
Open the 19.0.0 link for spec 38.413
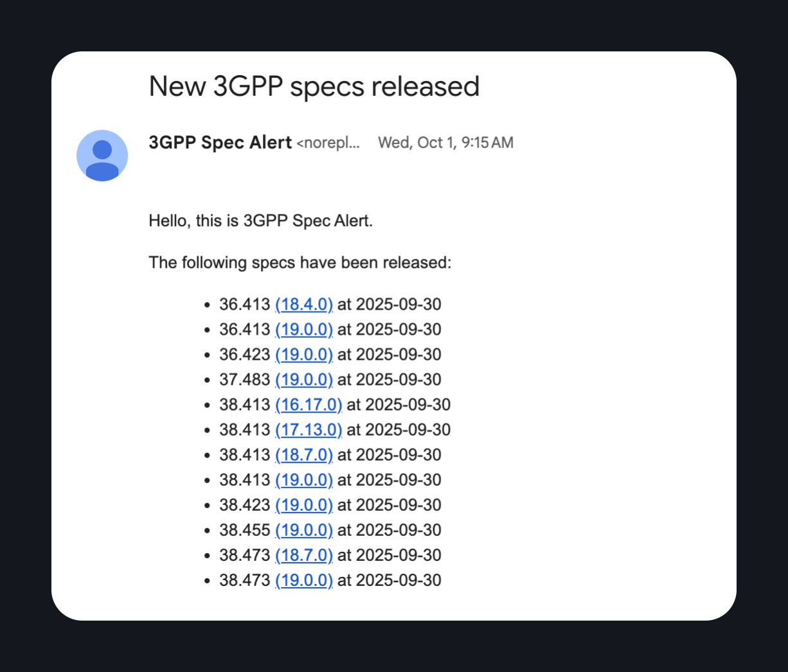pyautogui.click(x=303, y=480)
